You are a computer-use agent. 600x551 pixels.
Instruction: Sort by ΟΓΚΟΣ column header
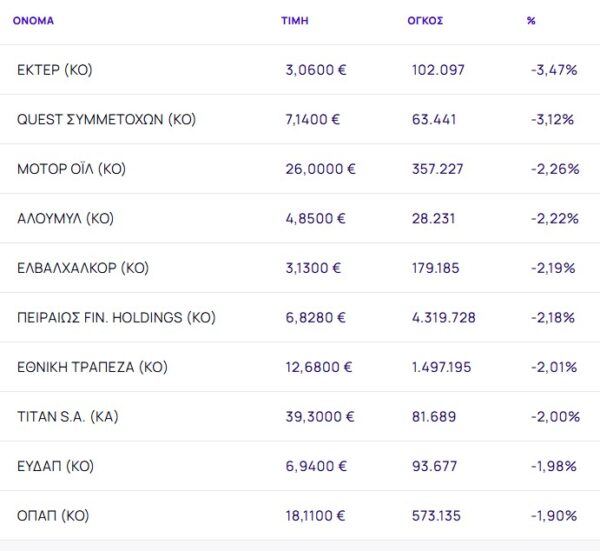[x=427, y=20]
